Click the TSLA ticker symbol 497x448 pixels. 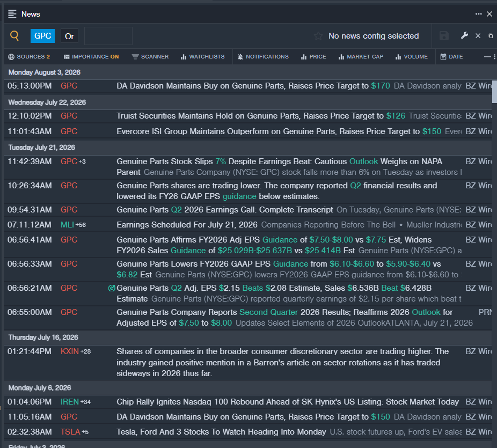coord(70,432)
